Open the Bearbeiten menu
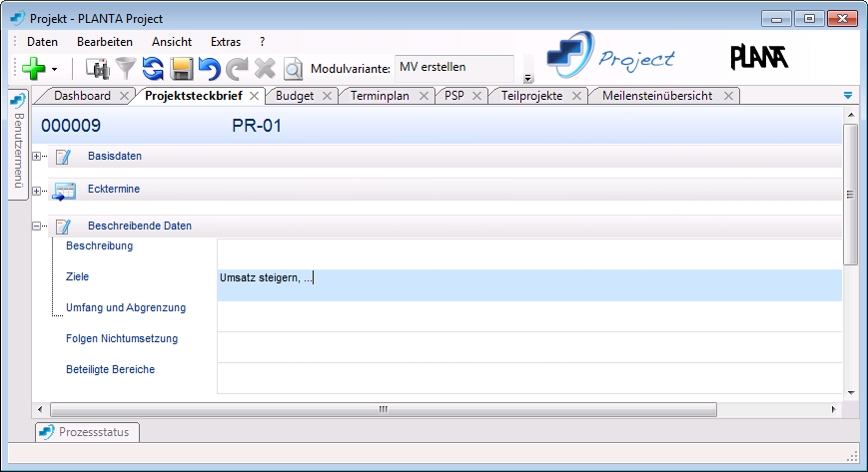The height and width of the screenshot is (472, 868). pos(105,42)
